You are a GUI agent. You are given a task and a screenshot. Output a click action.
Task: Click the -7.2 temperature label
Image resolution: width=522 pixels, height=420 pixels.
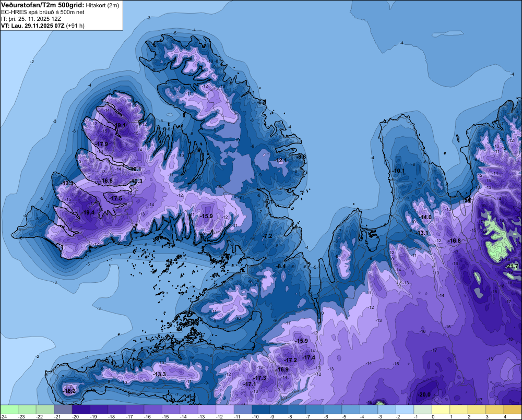267,236
